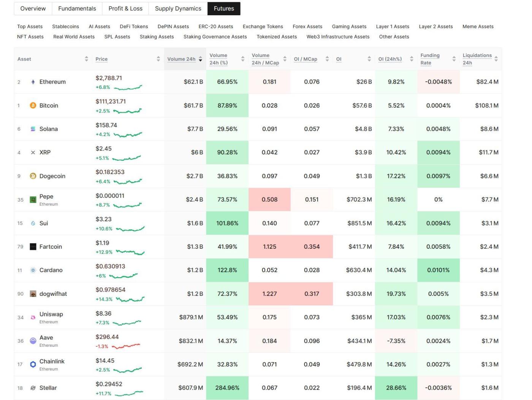Viewport: 532px width, 400px height.
Task: Select the Pepe token icon
Action: (x=32, y=199)
